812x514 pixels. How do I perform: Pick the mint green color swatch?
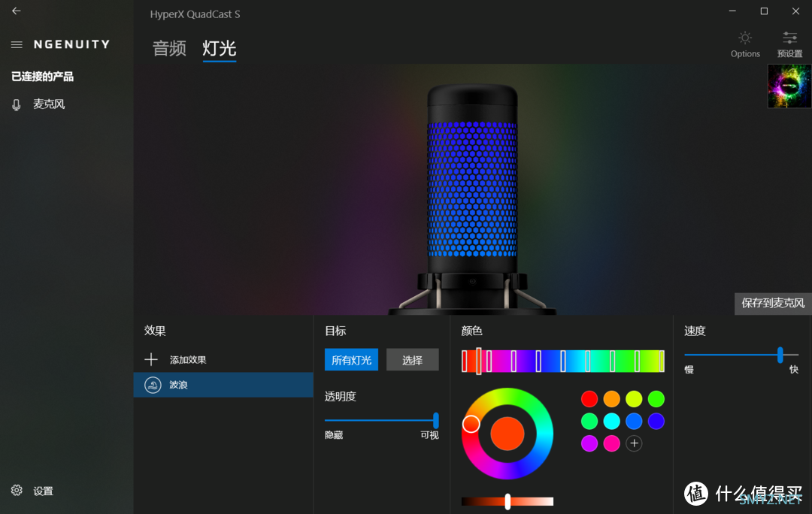[589, 422]
